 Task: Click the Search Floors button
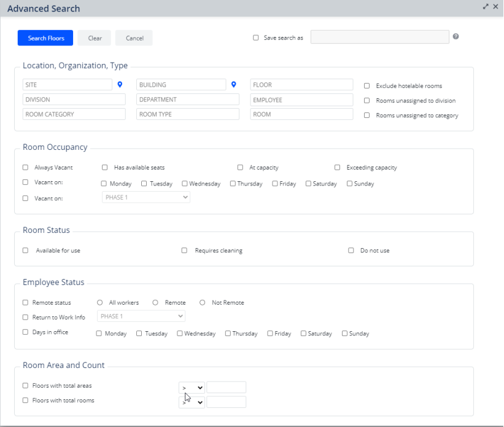tap(45, 38)
